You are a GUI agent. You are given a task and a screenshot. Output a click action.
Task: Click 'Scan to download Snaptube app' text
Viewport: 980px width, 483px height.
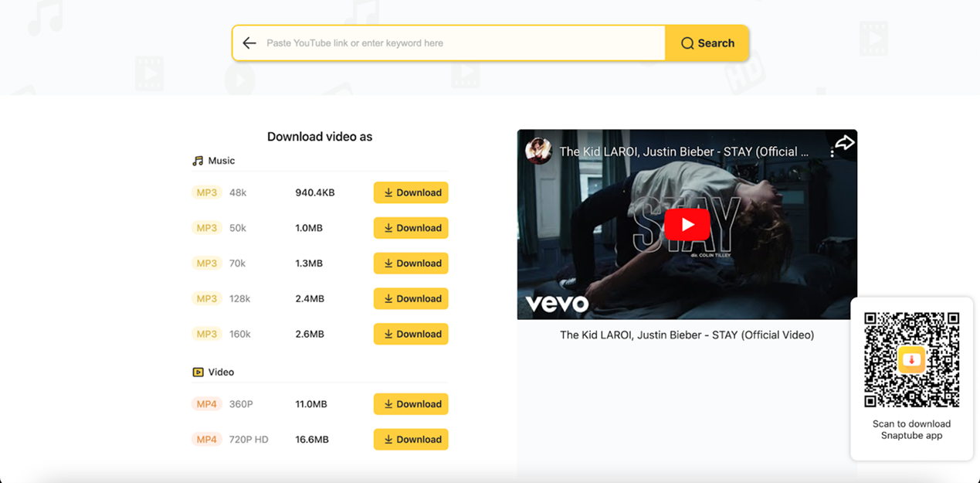point(911,430)
